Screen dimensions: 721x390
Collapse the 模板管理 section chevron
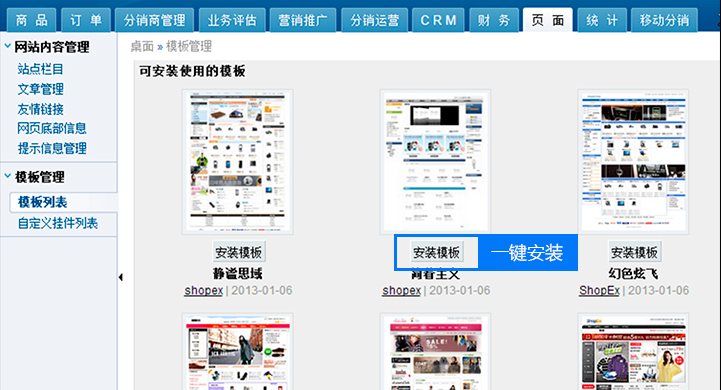pos(7,176)
